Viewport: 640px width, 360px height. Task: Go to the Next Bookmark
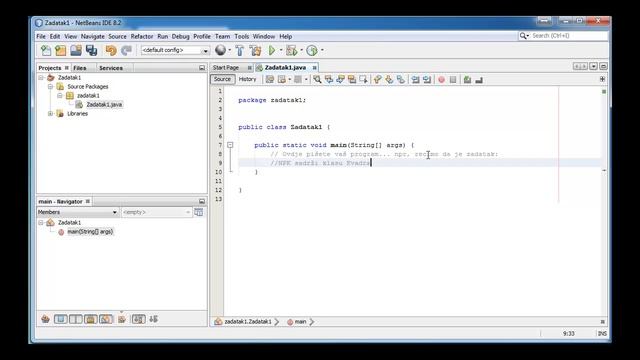389,80
